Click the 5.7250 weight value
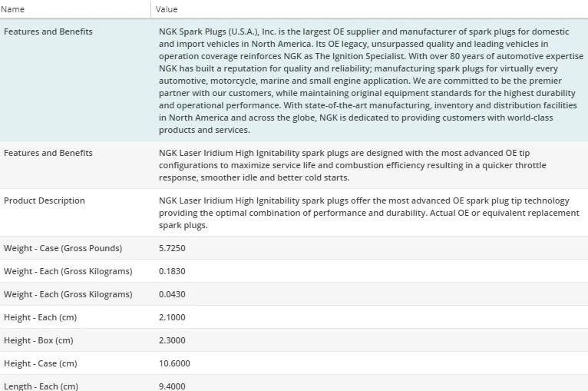Viewport: 588px width, 391px height. point(172,248)
